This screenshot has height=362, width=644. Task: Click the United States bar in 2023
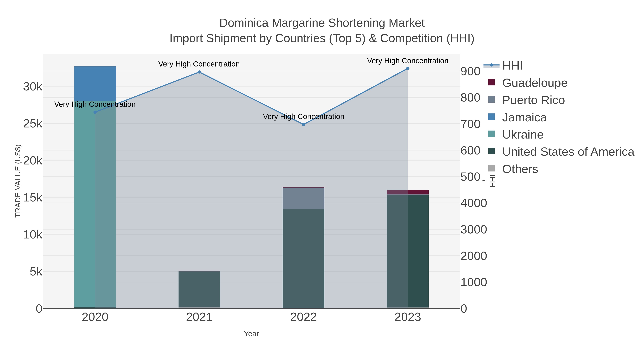408,251
